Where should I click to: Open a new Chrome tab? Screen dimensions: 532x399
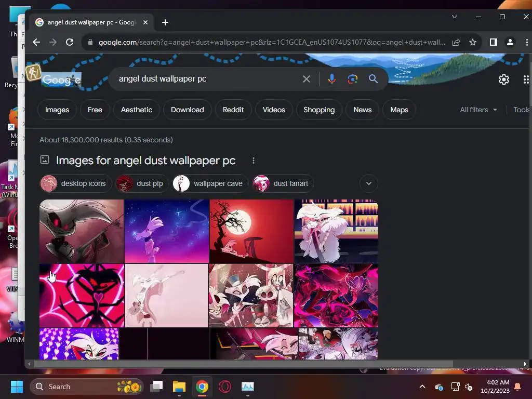tap(165, 22)
